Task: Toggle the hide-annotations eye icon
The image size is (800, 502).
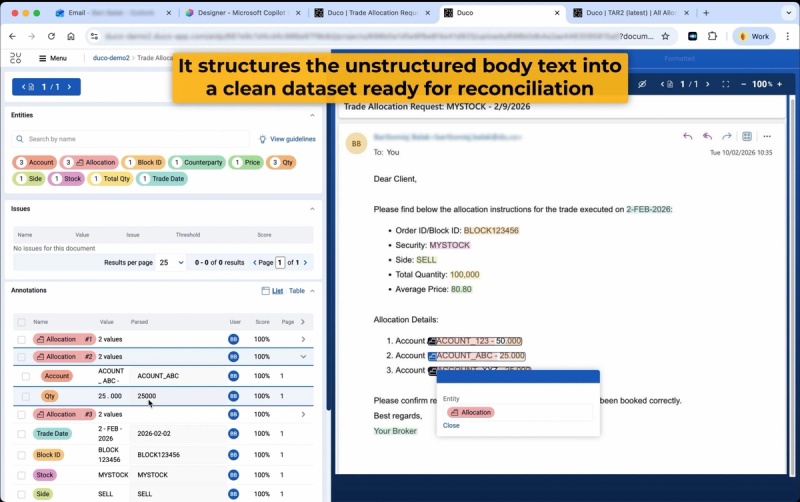Action: click(x=642, y=84)
